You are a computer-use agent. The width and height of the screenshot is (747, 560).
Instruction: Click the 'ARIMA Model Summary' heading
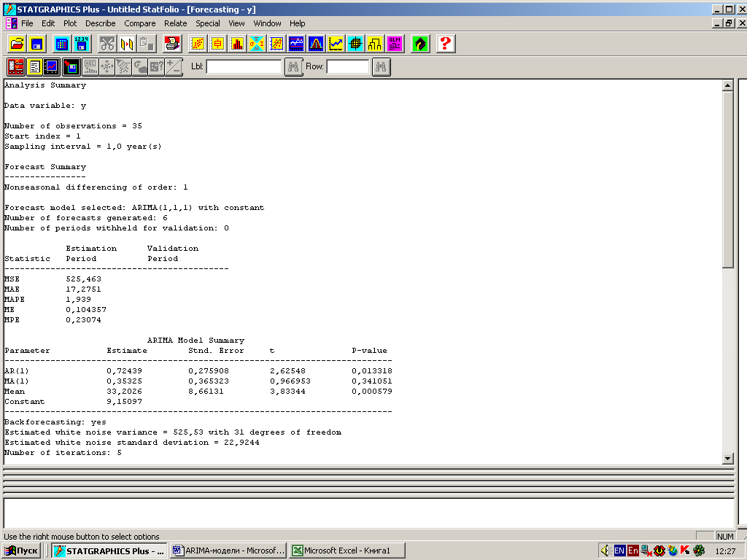click(x=196, y=341)
